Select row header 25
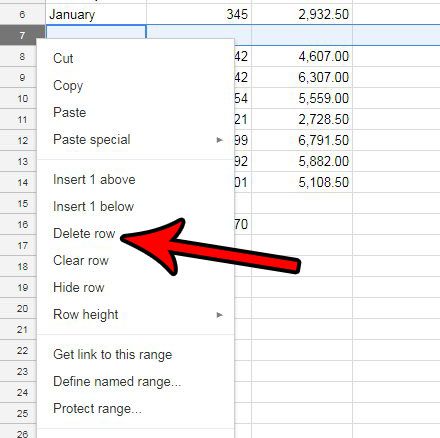 [18, 413]
